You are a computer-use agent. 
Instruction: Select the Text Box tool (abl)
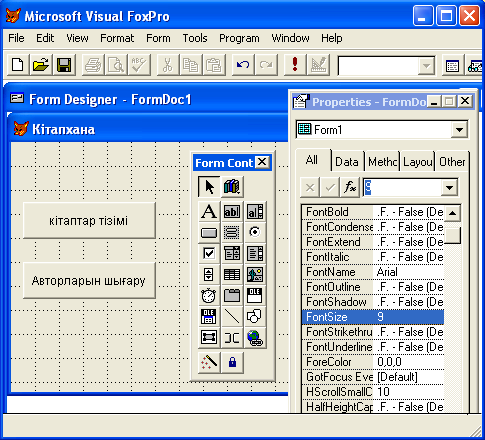[x=232, y=211]
